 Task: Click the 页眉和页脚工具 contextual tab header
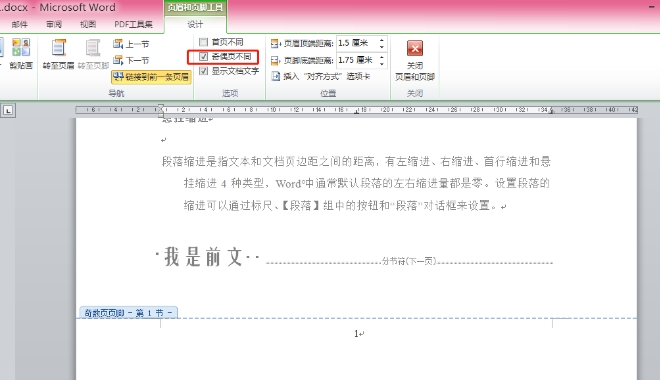[x=195, y=8]
